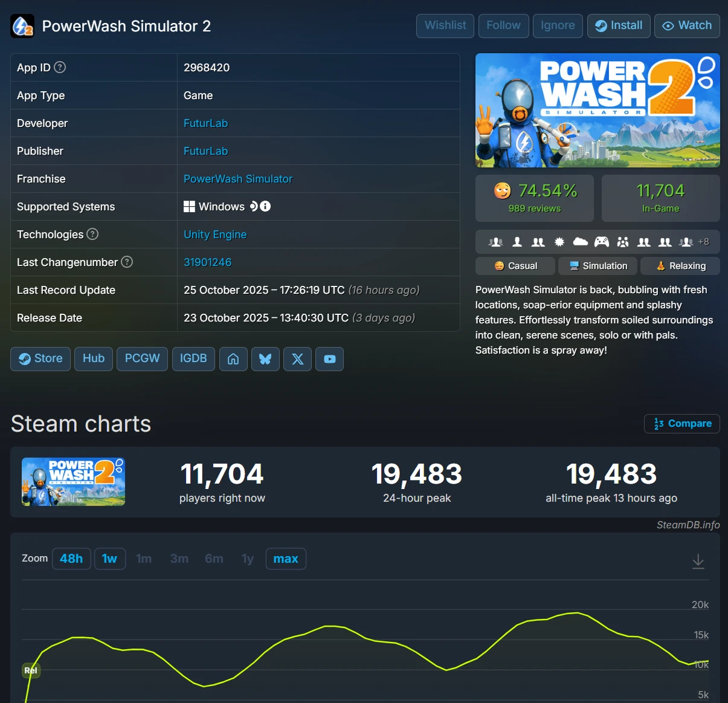Click the Install button
Image resolution: width=728 pixels, height=703 pixels.
pos(619,26)
